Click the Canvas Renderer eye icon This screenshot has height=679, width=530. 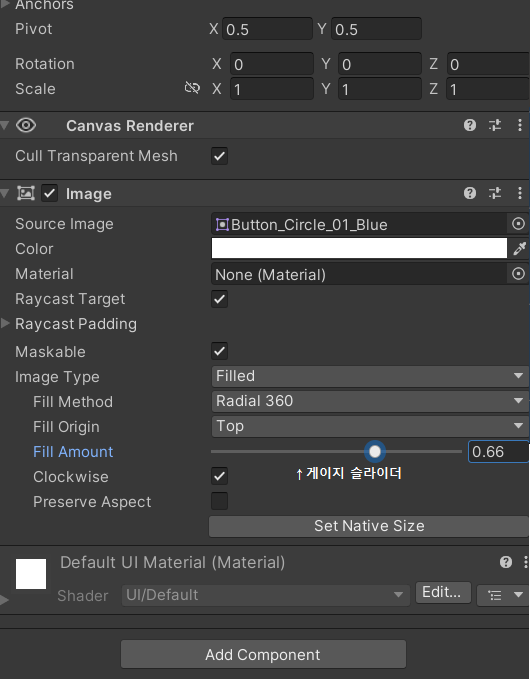(x=26, y=126)
